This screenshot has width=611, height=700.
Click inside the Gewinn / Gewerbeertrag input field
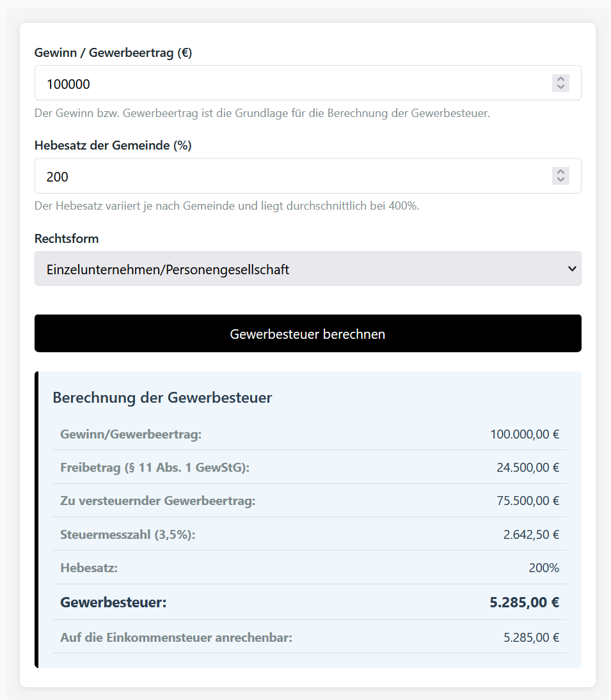256,83
